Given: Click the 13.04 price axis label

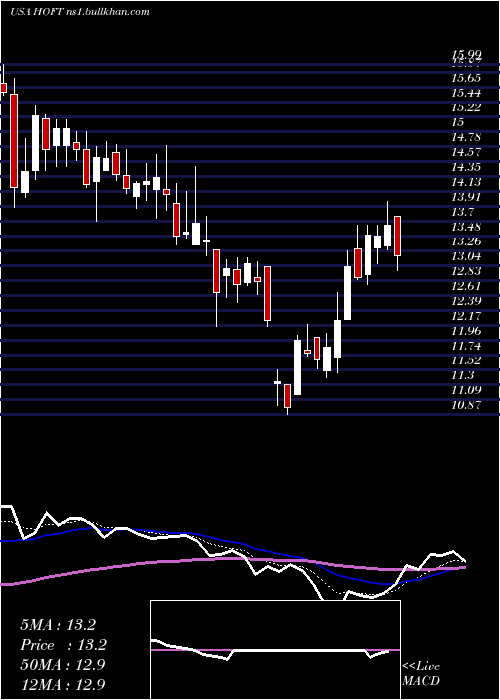Looking at the screenshot, I should [x=466, y=256].
